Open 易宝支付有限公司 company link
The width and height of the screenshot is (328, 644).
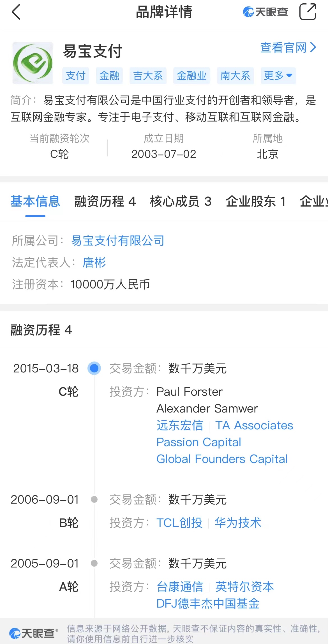[118, 240]
